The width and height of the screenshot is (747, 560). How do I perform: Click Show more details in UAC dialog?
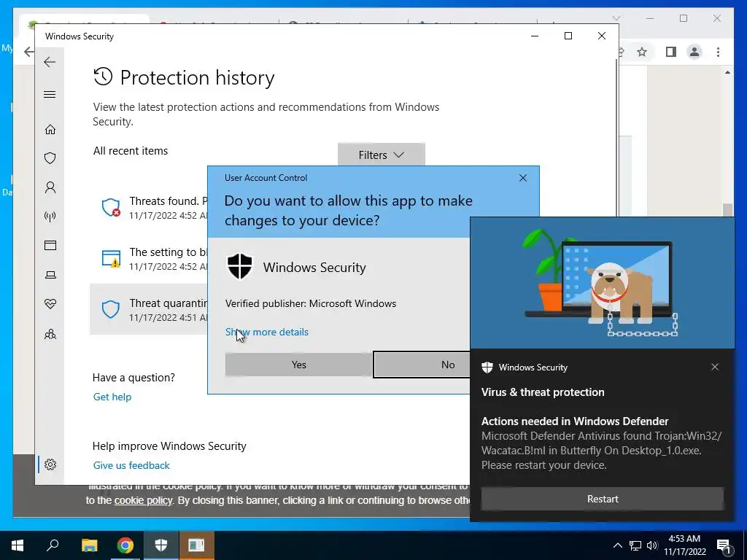point(267,332)
